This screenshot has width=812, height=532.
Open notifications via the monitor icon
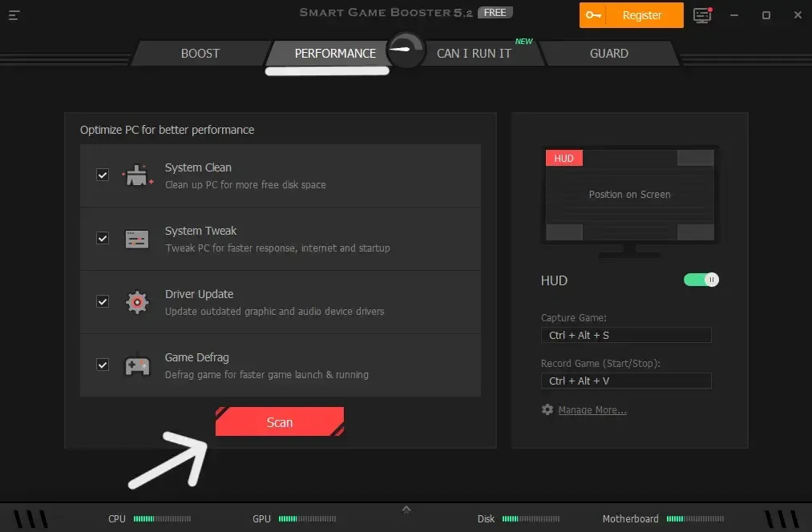click(702, 14)
